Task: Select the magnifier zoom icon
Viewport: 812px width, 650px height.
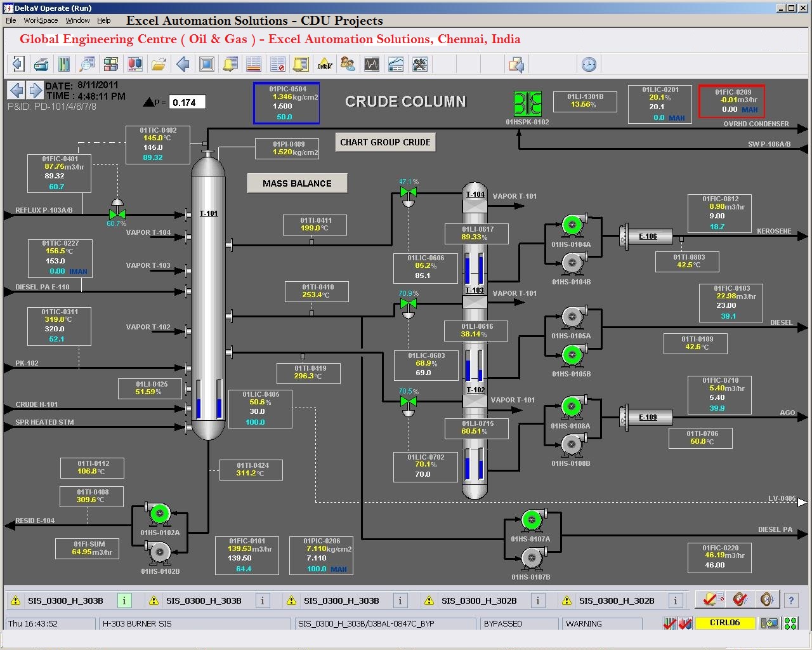Action: [87, 64]
